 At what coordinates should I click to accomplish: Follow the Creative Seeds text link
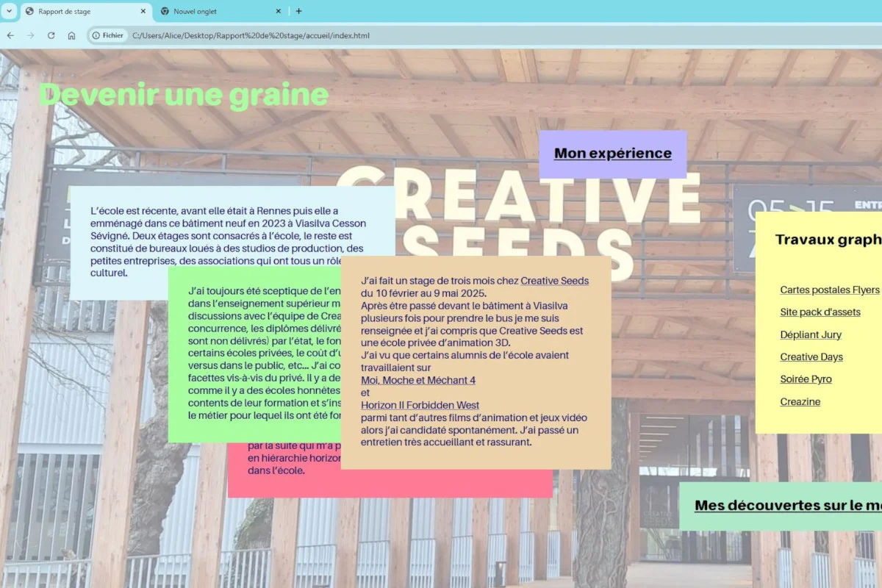coord(554,281)
